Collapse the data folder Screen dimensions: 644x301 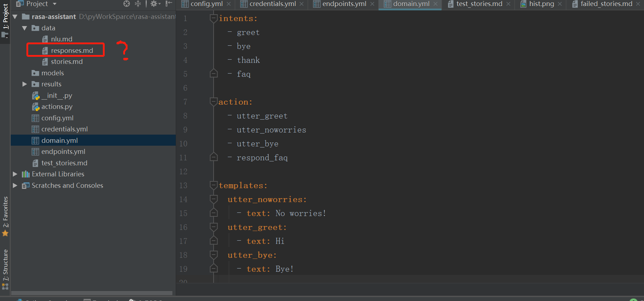[x=25, y=28]
